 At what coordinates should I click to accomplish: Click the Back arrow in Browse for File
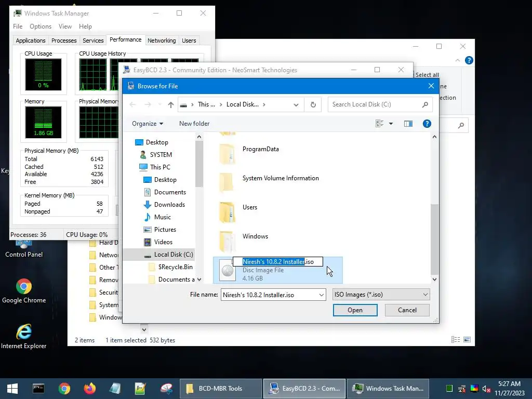coord(132,104)
